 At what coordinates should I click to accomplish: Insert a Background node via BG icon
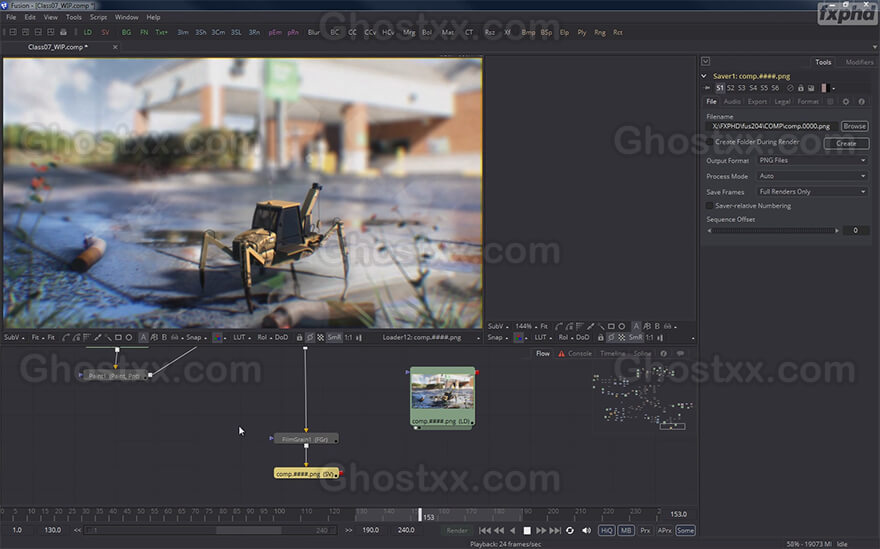(x=126, y=33)
